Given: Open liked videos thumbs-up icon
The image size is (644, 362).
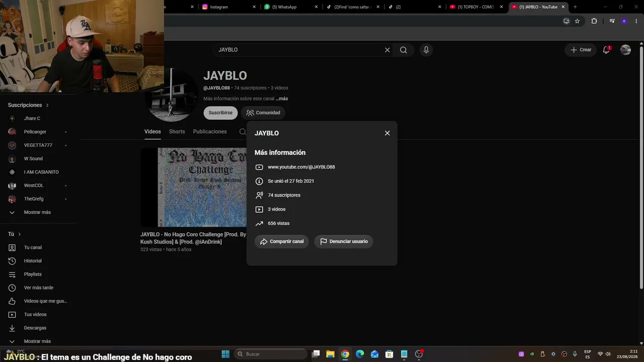Looking at the screenshot, I should pyautogui.click(x=12, y=301).
